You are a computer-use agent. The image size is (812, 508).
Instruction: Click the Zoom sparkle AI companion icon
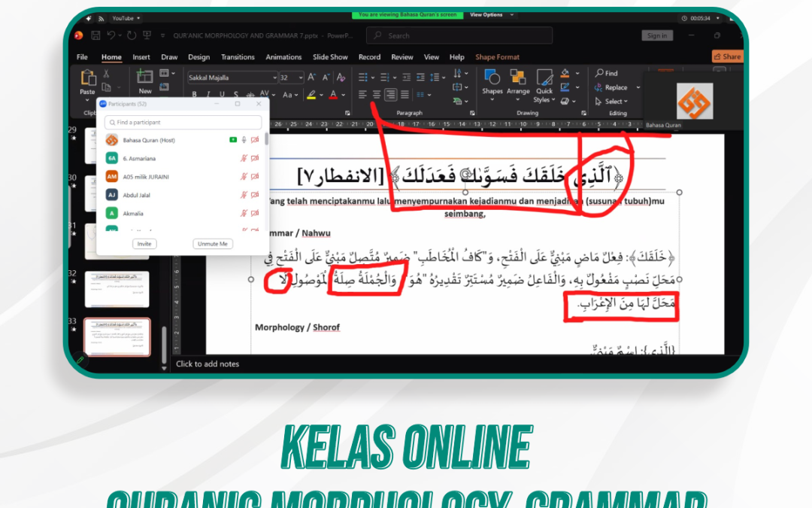pyautogui.click(x=89, y=18)
